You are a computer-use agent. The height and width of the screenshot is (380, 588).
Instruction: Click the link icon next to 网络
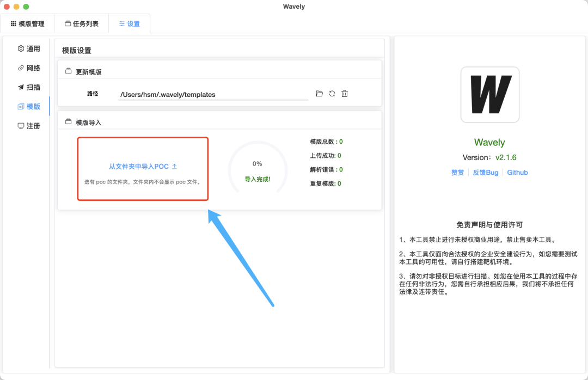(21, 68)
